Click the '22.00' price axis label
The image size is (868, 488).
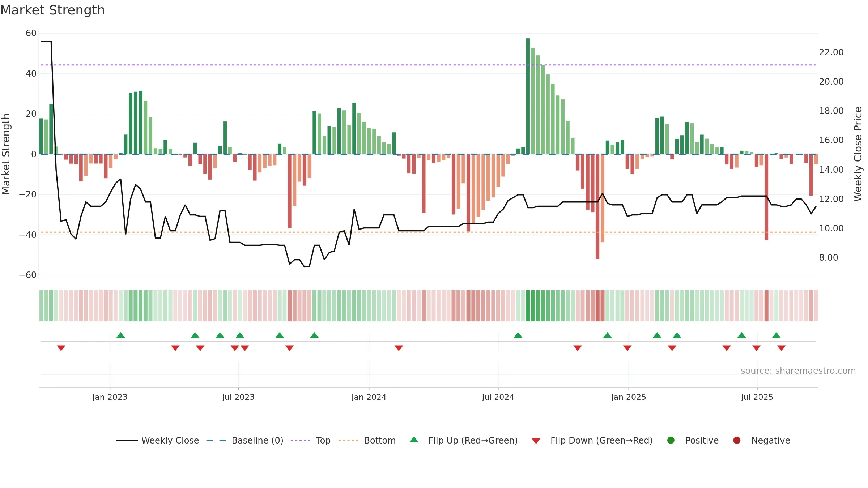[831, 52]
